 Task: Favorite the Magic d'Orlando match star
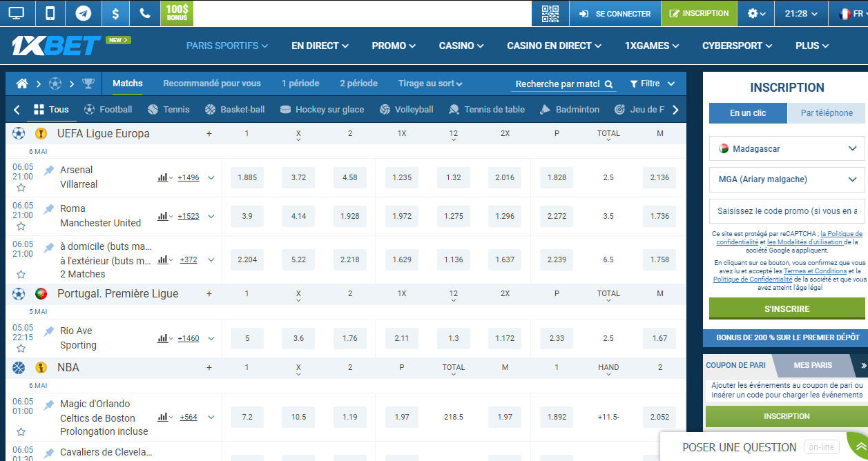[21, 432]
